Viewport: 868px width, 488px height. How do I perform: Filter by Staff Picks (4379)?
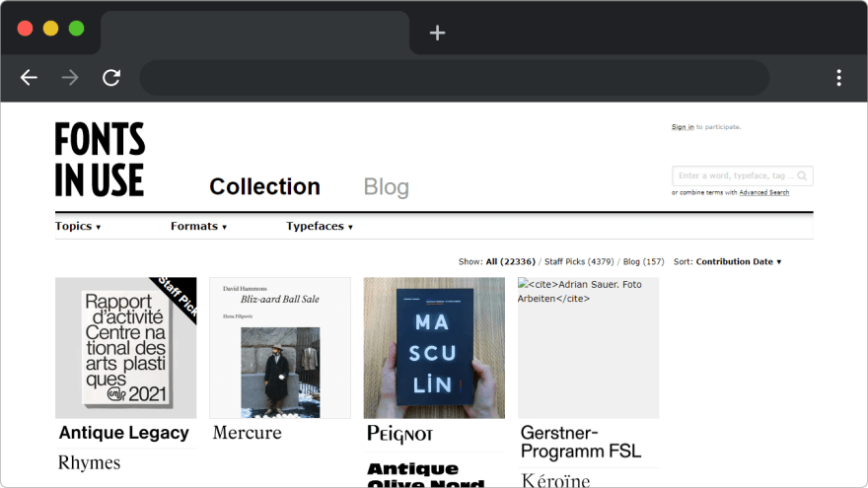(579, 261)
